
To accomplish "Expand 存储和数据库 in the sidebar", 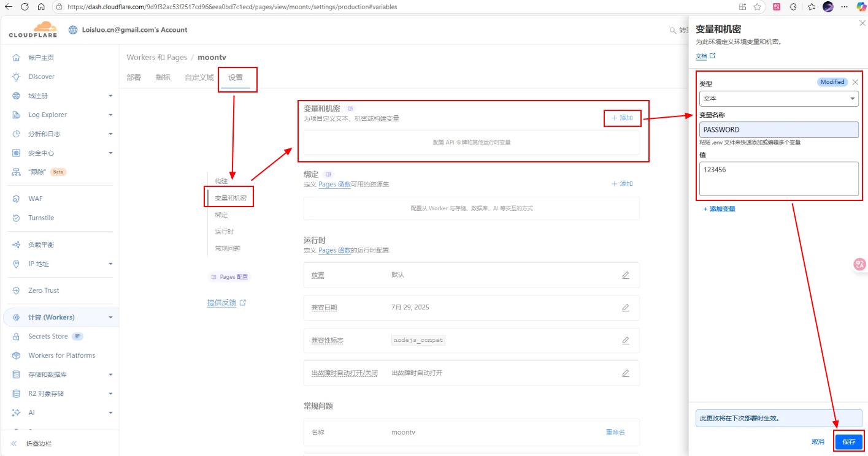I will [x=111, y=374].
